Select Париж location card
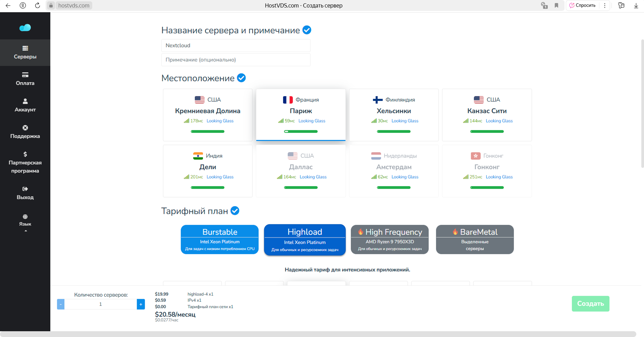Viewport: 644px width, 337px height. point(301,115)
